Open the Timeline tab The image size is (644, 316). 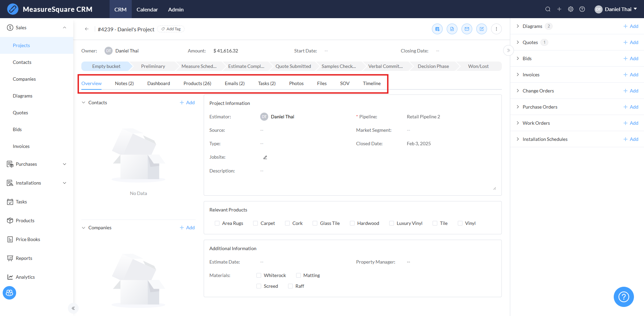tap(371, 83)
